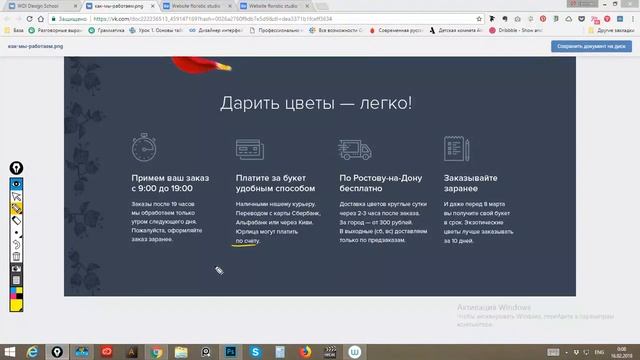Click the Защищено secure lock indicator
Image resolution: width=640 pixels, height=360 pixels.
pos(69,19)
